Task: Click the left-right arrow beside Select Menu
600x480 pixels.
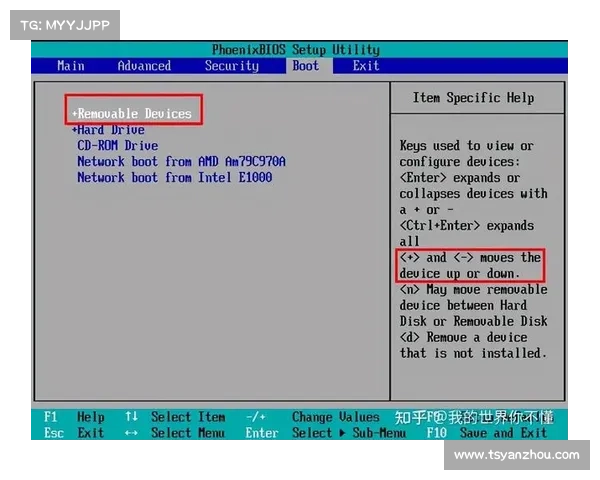Action: pos(131,433)
